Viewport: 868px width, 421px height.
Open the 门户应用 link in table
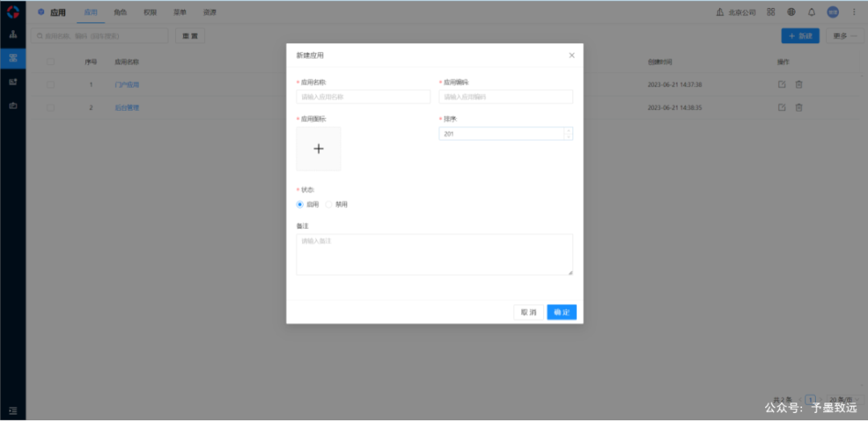point(127,84)
